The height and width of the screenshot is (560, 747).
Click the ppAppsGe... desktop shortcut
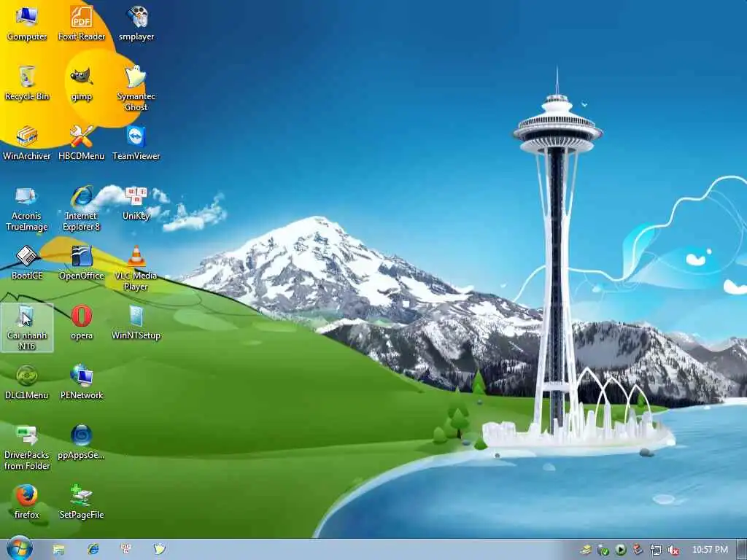tap(82, 442)
